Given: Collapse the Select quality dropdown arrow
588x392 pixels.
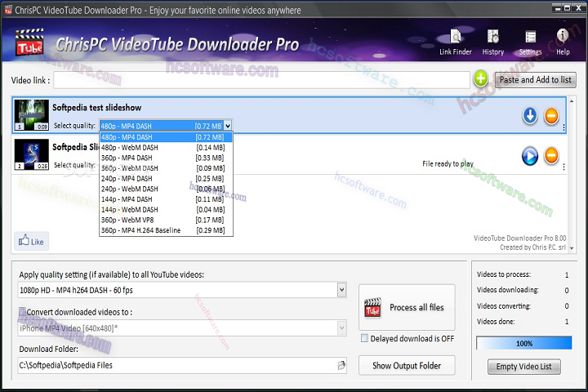Looking at the screenshot, I should [228, 126].
